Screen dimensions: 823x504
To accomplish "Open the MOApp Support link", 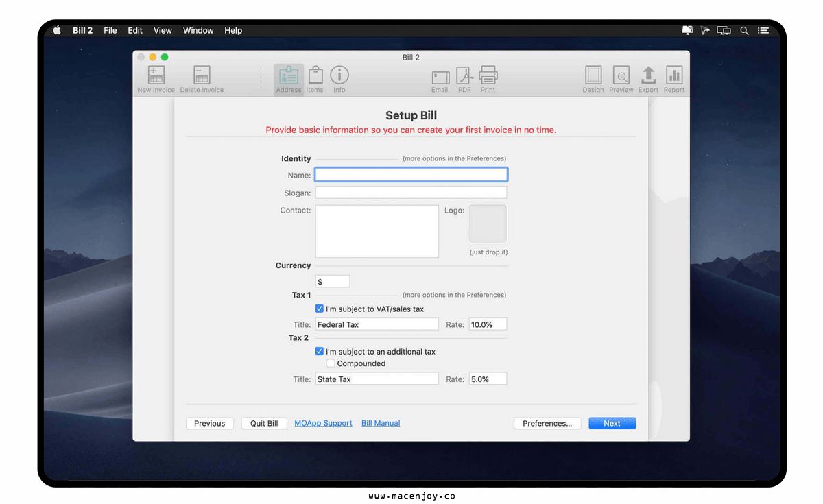I will click(323, 424).
